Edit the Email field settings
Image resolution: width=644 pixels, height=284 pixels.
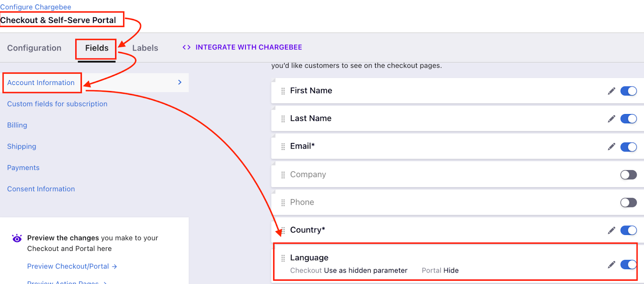(x=611, y=147)
